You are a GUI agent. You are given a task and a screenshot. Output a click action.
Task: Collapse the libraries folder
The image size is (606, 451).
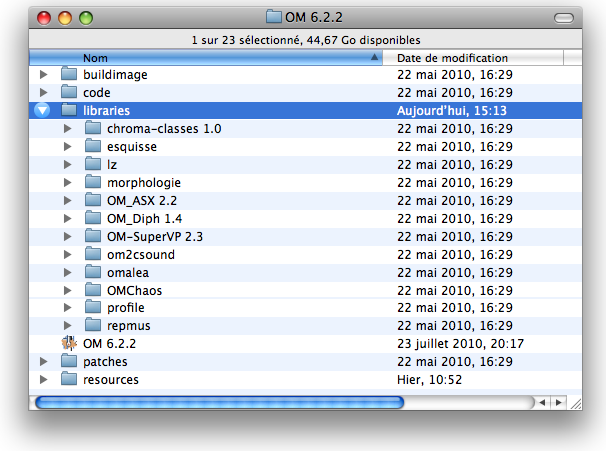pyautogui.click(x=42, y=111)
